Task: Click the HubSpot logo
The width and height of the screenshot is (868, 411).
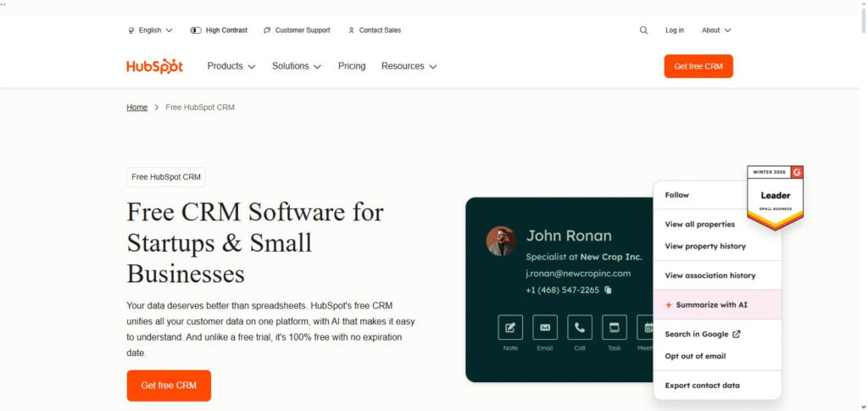Action: point(154,66)
